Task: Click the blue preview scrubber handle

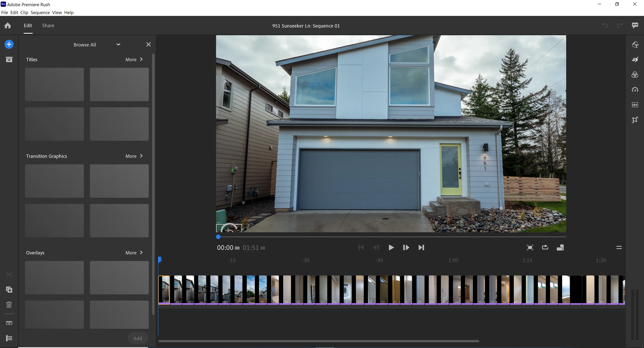Action: pyautogui.click(x=218, y=237)
